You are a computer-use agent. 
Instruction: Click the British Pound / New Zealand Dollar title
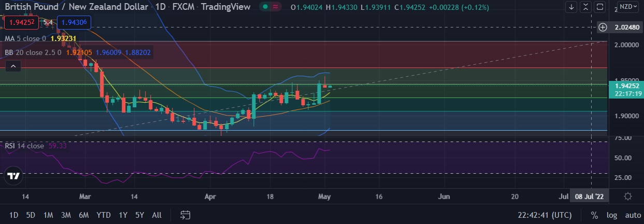point(77,7)
